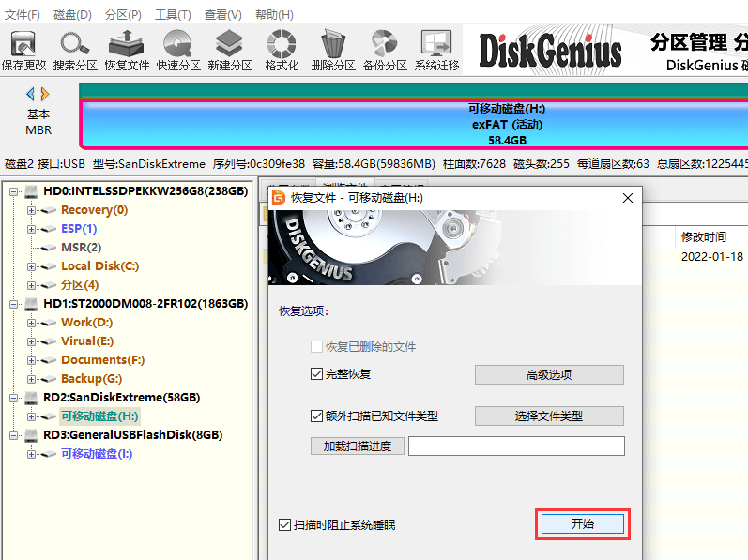Open the Tools (工具) menu
The image size is (748, 560).
coord(173,15)
